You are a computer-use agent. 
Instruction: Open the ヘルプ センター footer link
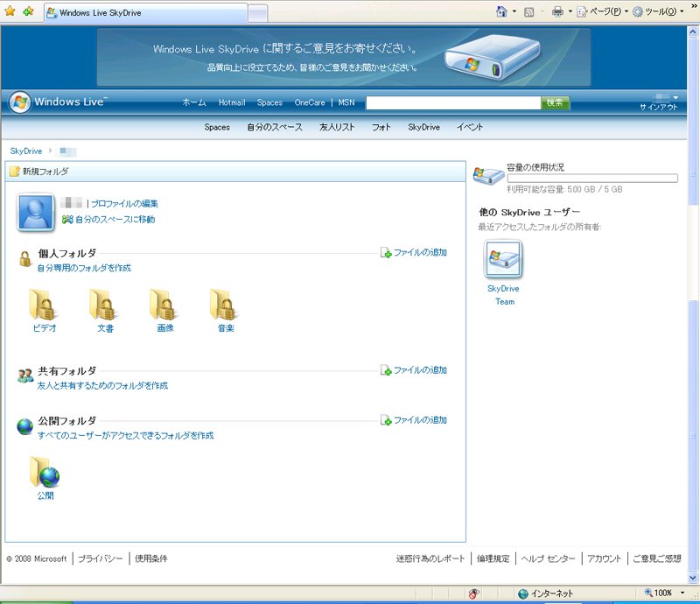coord(549,558)
